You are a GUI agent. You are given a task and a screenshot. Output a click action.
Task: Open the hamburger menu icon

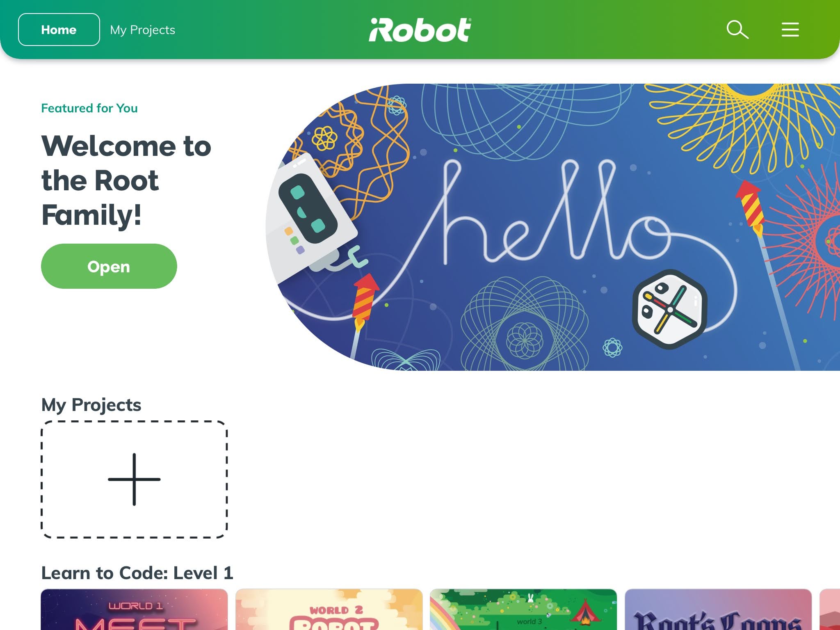[790, 30]
